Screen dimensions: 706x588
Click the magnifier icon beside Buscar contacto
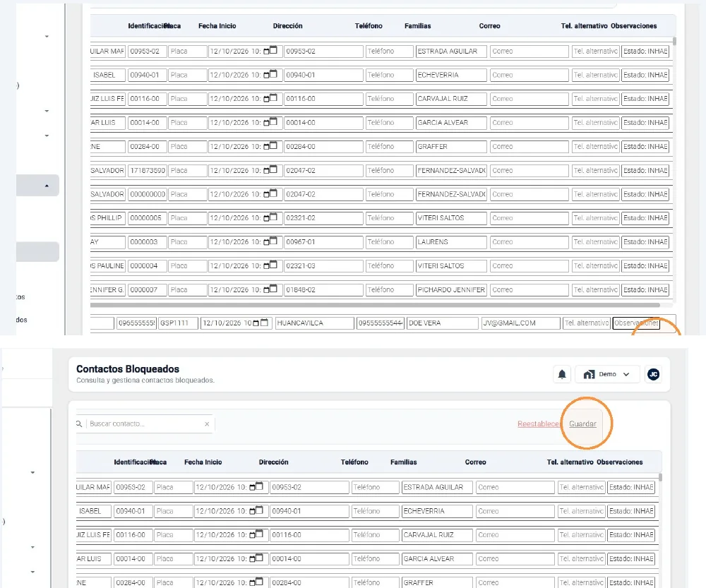79,424
